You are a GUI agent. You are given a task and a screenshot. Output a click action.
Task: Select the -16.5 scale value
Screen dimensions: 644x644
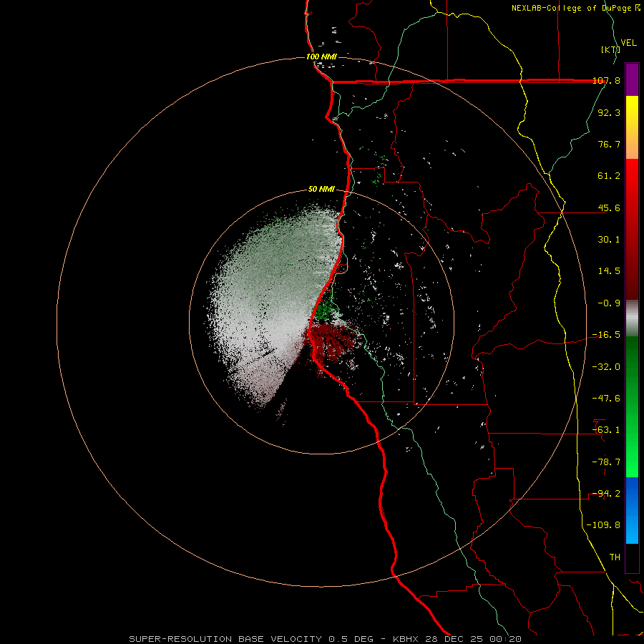pyautogui.click(x=606, y=335)
